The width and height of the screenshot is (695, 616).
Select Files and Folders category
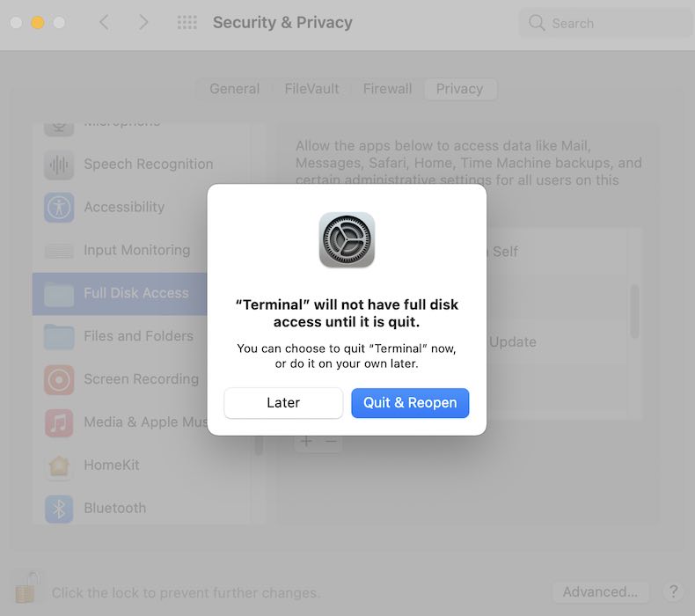coord(120,336)
